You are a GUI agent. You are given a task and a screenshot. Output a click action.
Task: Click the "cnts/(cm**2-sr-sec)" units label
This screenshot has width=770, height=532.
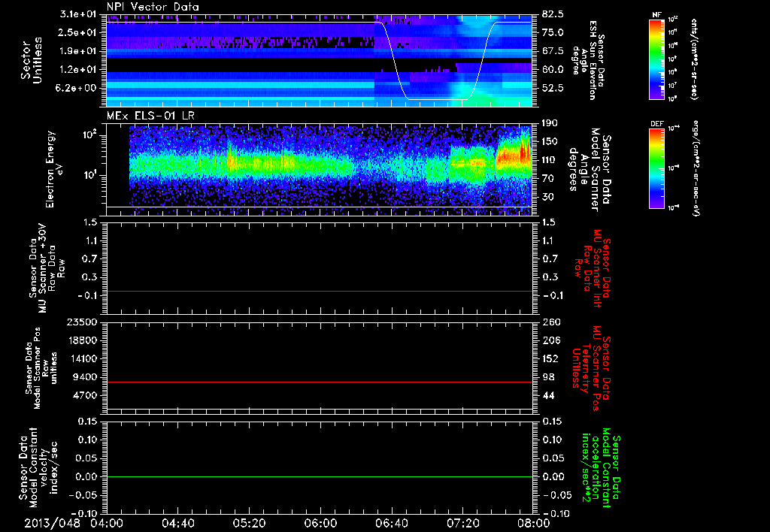click(x=694, y=59)
